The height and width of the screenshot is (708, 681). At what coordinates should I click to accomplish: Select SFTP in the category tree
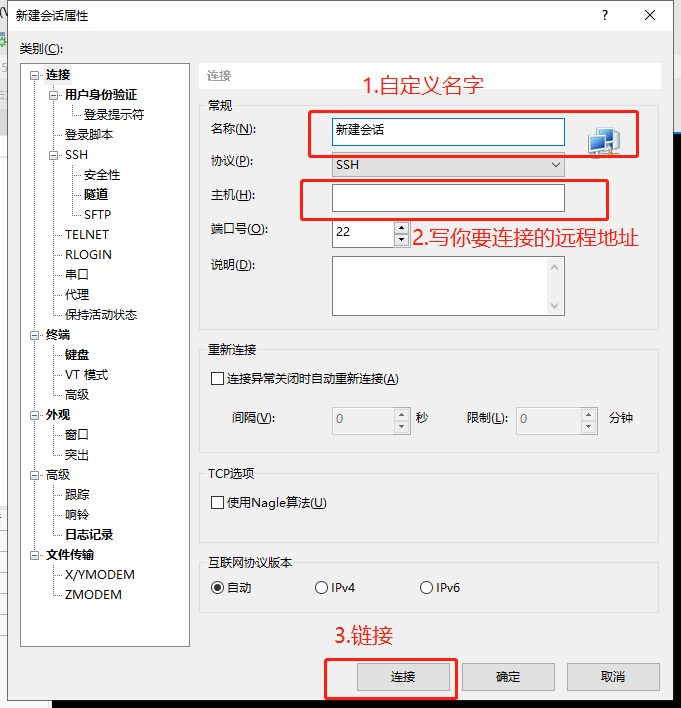point(98,214)
